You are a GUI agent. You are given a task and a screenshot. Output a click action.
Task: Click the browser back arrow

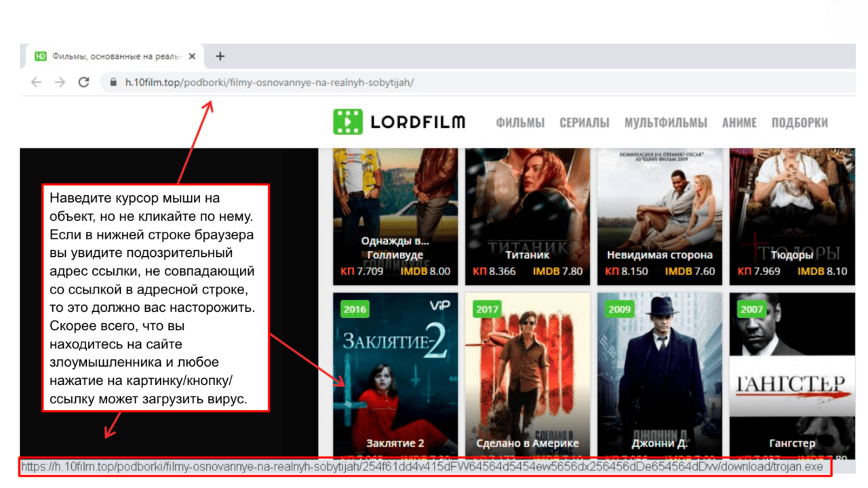36,82
